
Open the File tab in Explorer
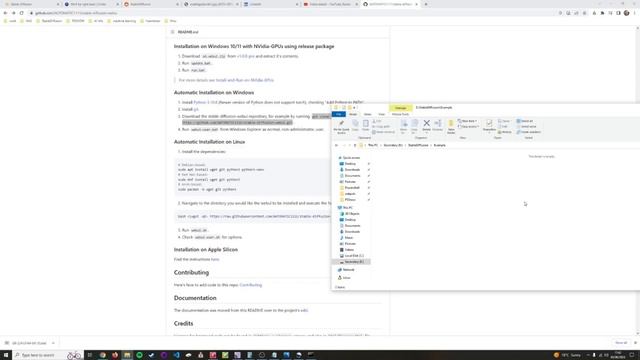pyautogui.click(x=339, y=114)
